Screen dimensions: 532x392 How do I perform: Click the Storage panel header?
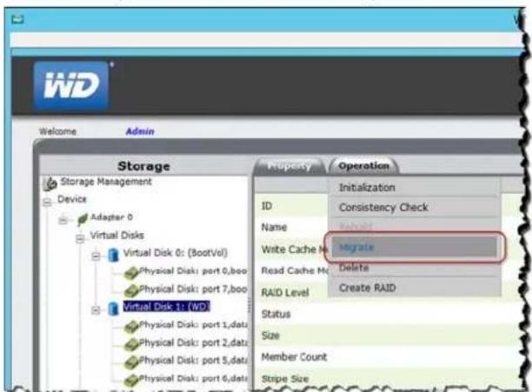pos(143,166)
